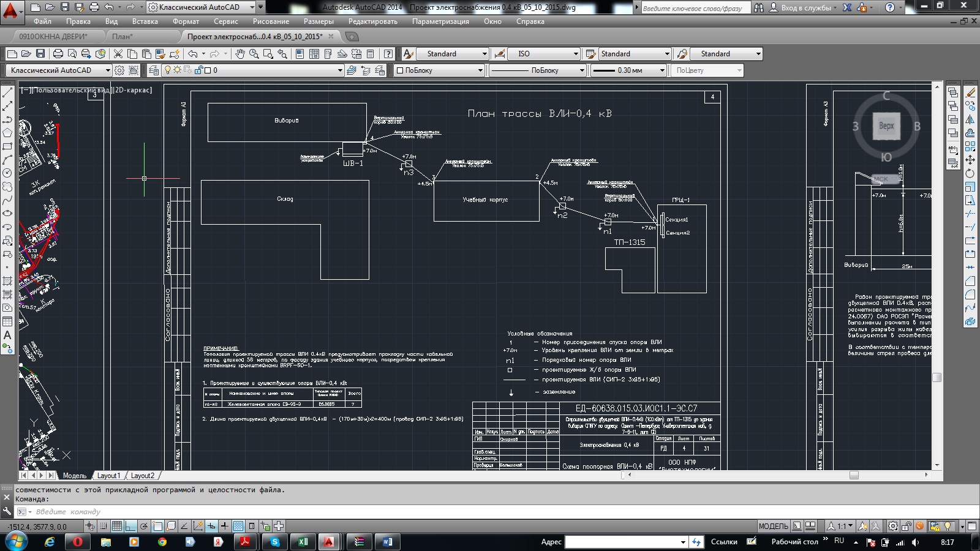Click the keyword search field in title bar
980x551 pixels.
tap(696, 8)
